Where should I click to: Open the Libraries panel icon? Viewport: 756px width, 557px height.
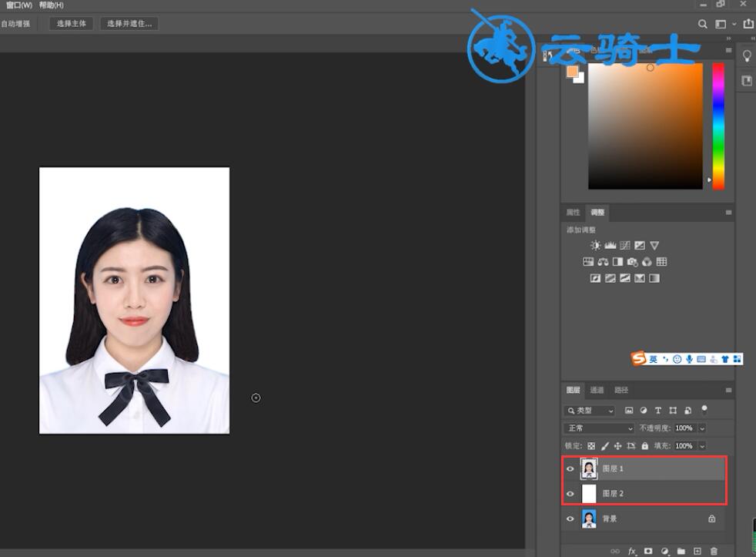coord(747,81)
